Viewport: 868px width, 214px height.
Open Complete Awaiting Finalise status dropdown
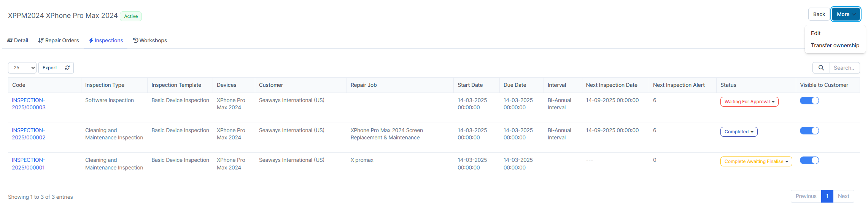756,161
